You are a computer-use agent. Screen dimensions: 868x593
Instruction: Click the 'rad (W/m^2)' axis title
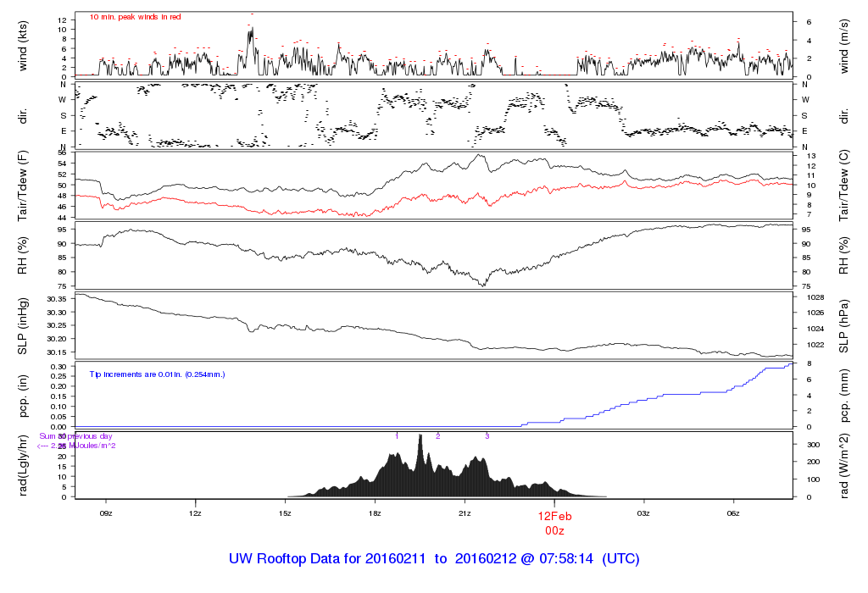(843, 466)
